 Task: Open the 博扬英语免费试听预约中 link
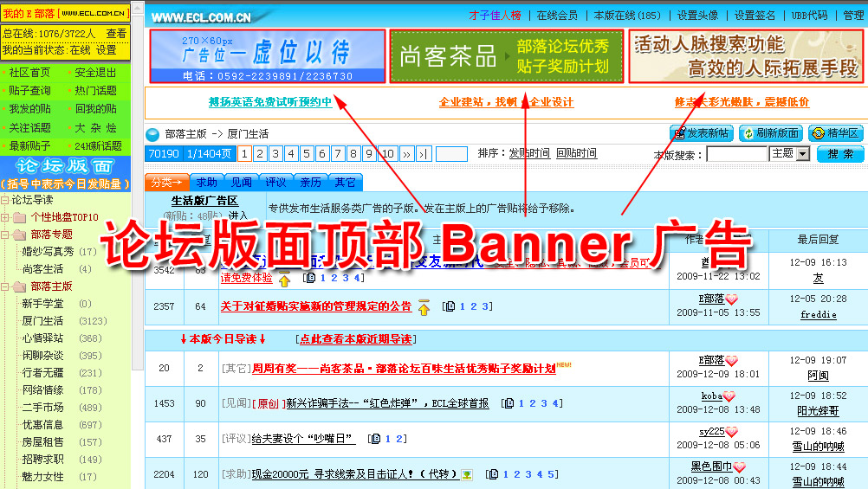tap(269, 102)
